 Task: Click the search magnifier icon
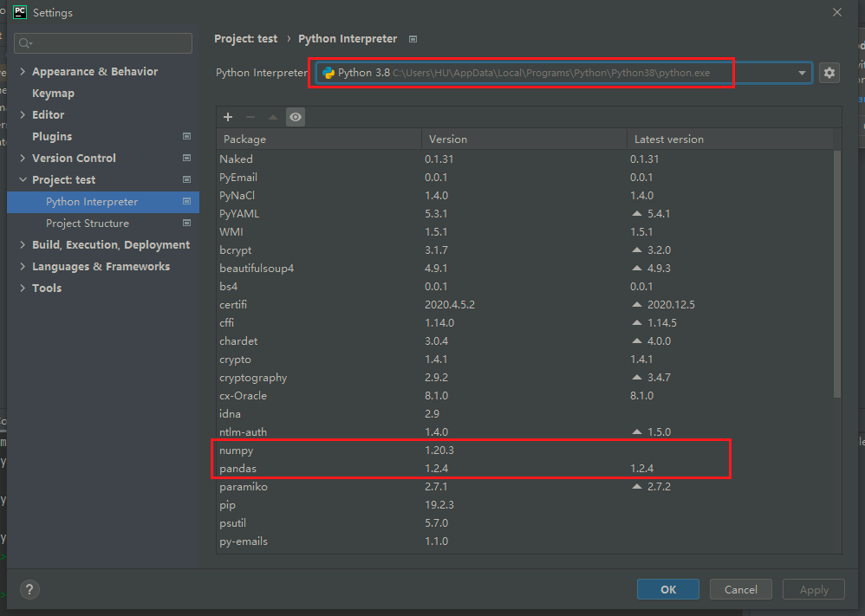(25, 43)
